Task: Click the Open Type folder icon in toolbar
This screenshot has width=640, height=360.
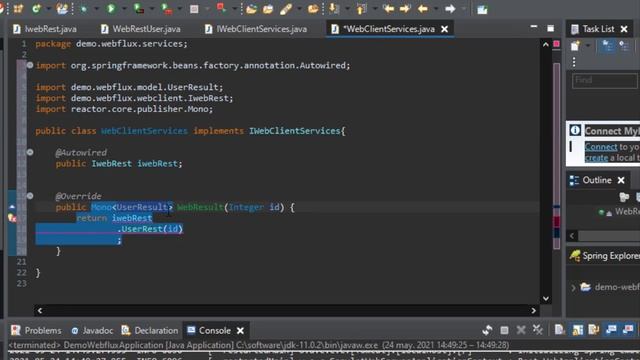Action: click(251, 9)
